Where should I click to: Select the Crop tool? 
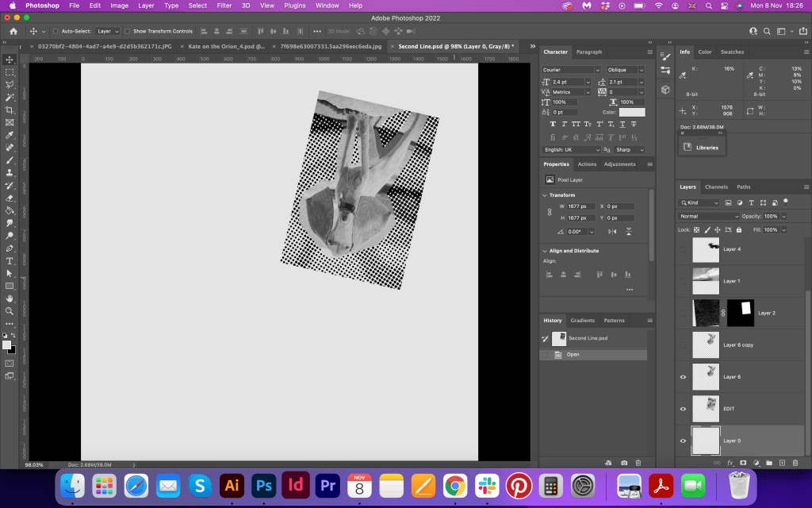click(x=10, y=110)
